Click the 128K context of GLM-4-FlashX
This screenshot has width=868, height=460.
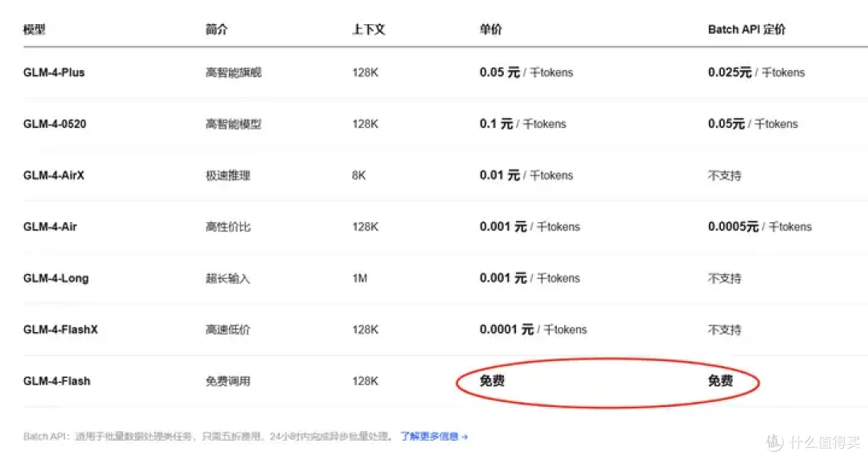[x=366, y=330]
